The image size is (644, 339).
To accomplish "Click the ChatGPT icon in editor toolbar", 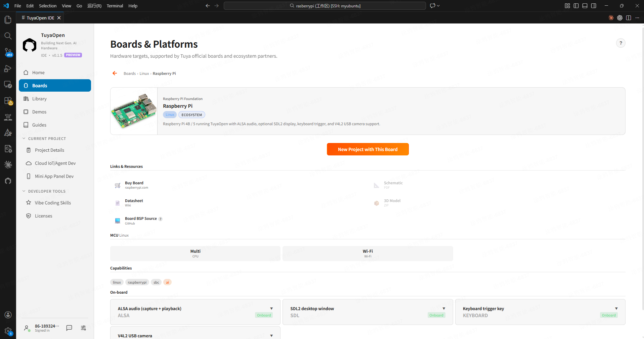I will point(620,18).
